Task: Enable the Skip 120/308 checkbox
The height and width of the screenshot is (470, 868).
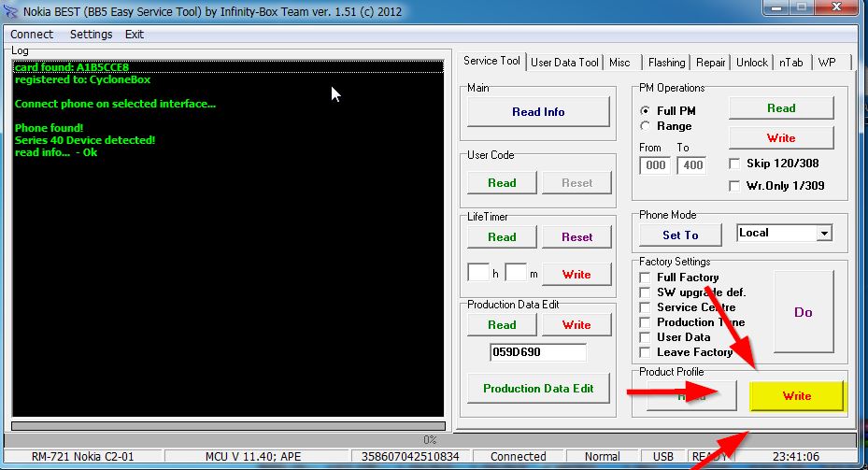Action: pos(734,164)
